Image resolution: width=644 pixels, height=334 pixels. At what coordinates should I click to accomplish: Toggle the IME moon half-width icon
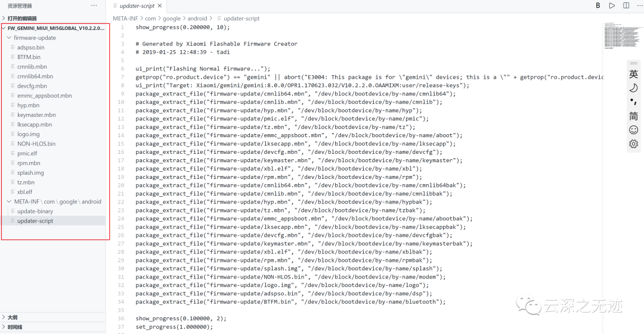tap(634, 88)
